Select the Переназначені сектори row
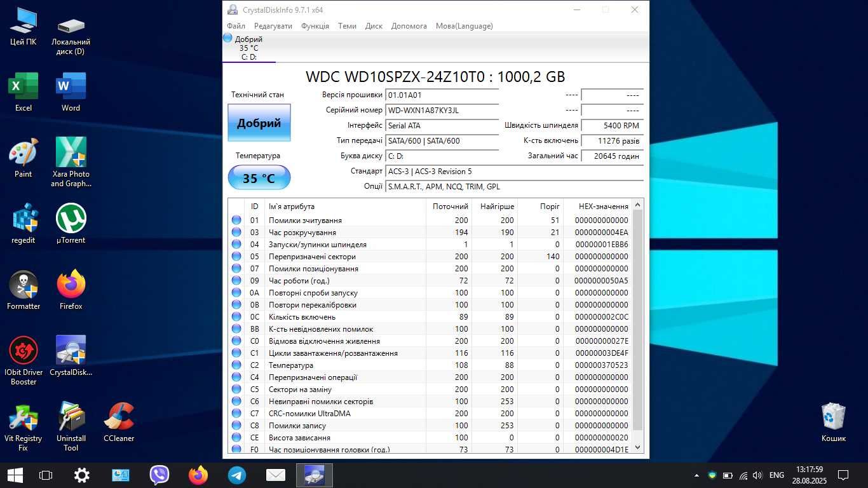The height and width of the screenshot is (488, 868). pyautogui.click(x=430, y=257)
